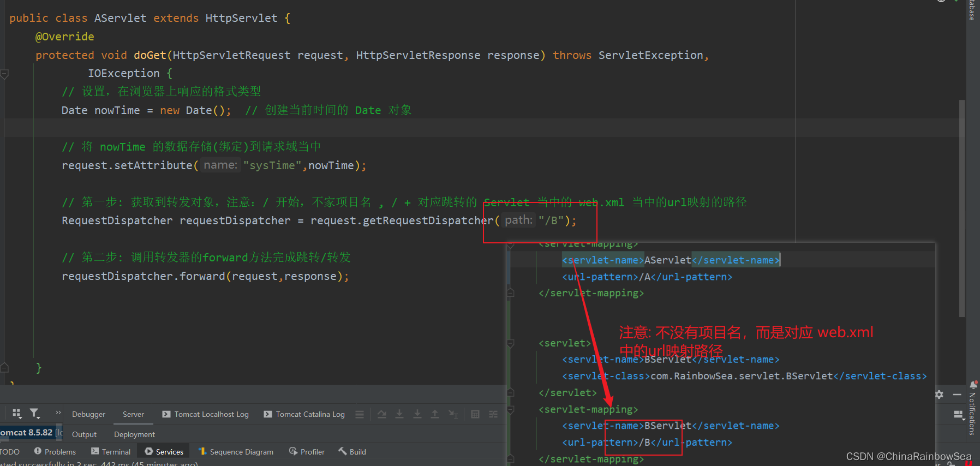
Task: Hide the Services tool window
Action: pyautogui.click(x=957, y=394)
